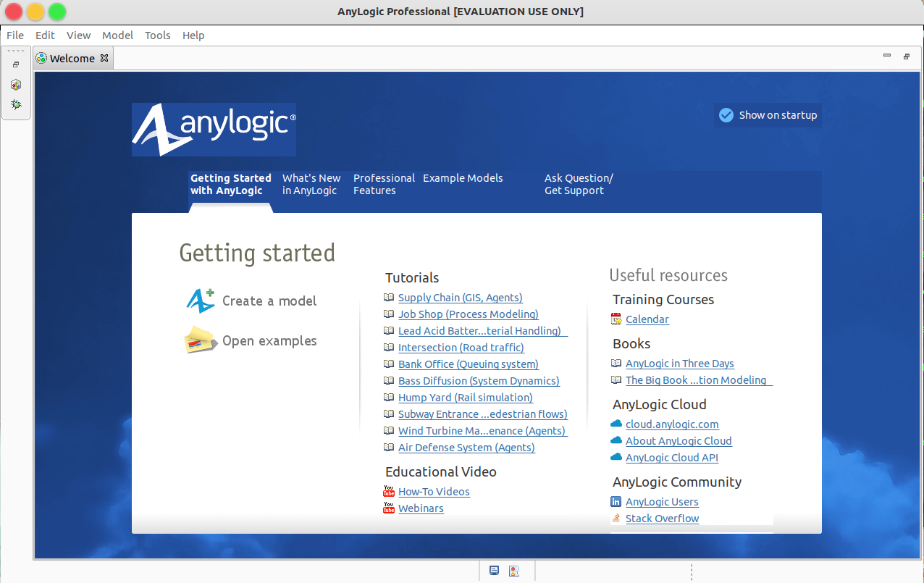Uncheck the Show on startup option
Viewport: 924px width, 583px height.
[x=726, y=114]
